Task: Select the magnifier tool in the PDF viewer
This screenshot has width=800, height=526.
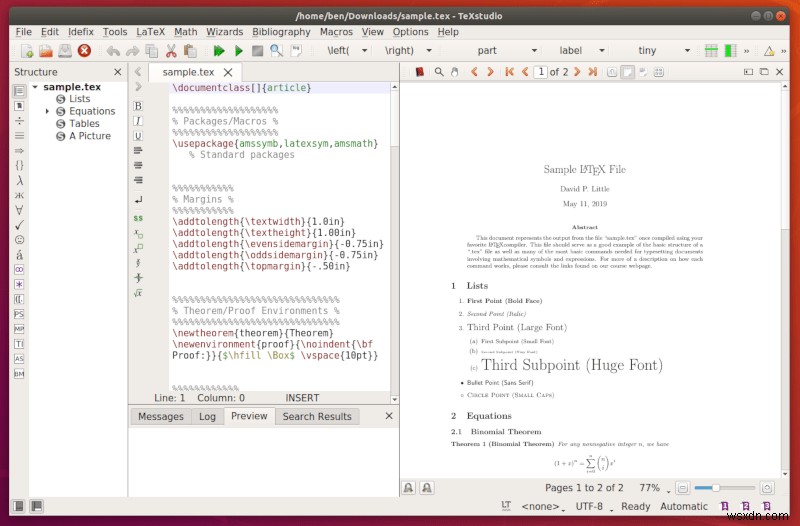Action: [x=439, y=72]
